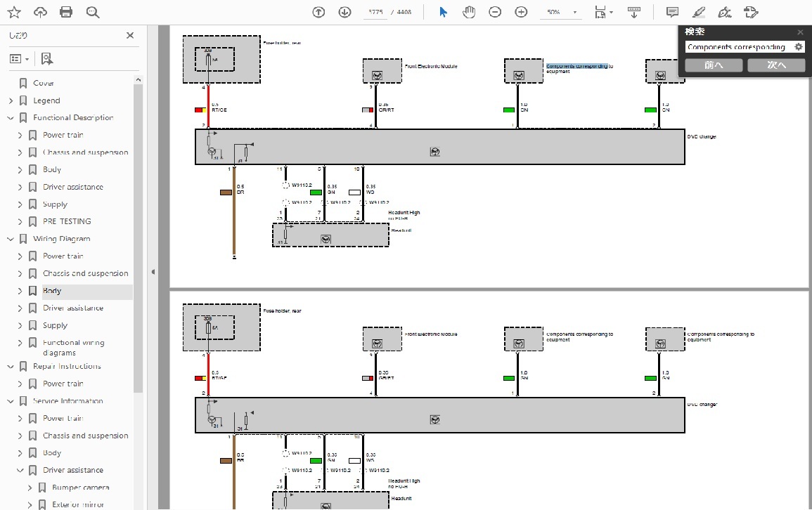Screen dimensions: 812x510
Task: Click the star bookmark icon in toolbar
Action: 14,12
